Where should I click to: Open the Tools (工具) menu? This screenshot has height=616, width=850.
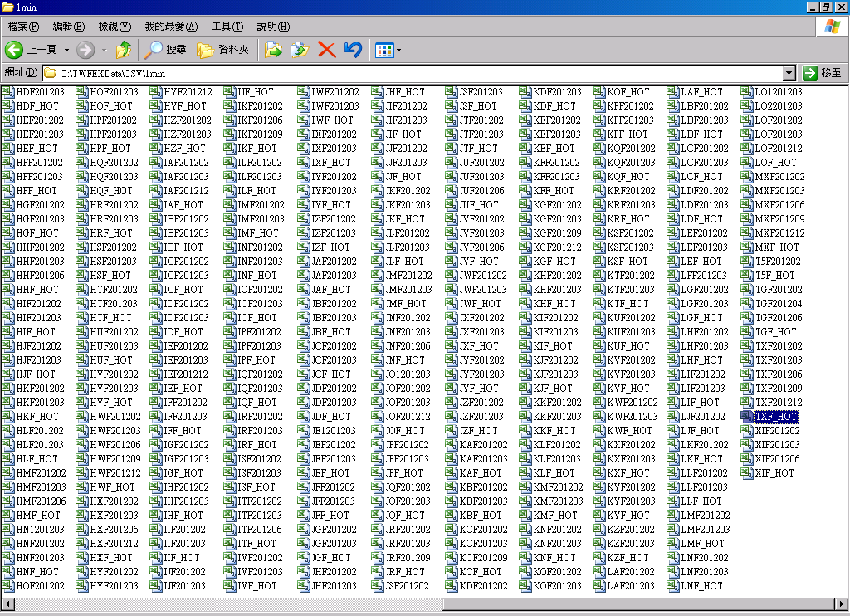pos(227,26)
